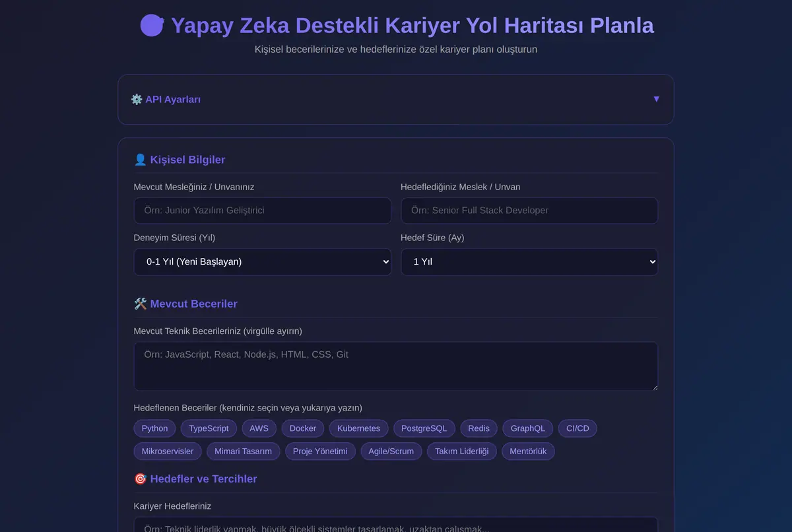
Task: Focus the Mevcut Teknik Becerileriniz textarea
Action: (x=396, y=366)
